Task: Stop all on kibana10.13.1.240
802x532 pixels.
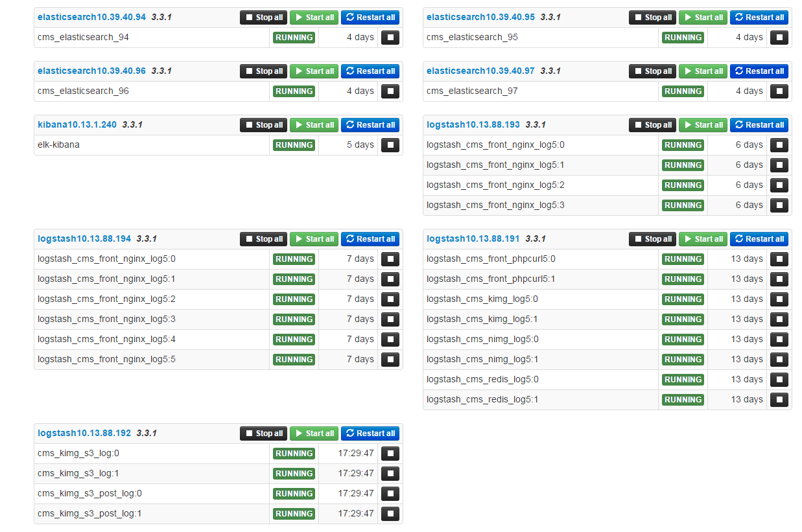Action: point(263,125)
